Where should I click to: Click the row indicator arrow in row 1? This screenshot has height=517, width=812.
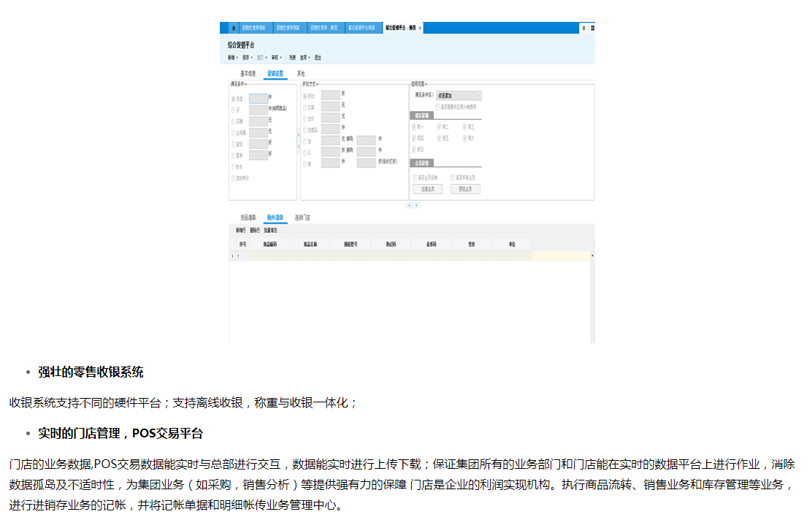[x=233, y=256]
